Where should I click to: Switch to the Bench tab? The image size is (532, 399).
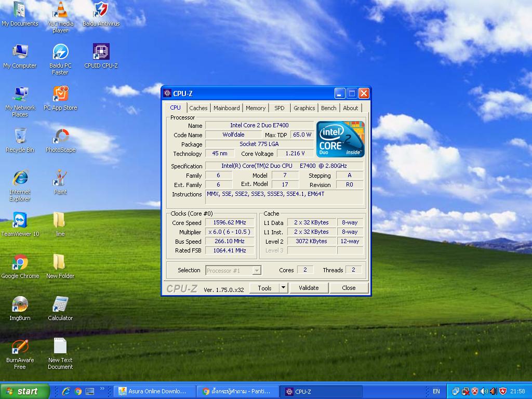click(x=329, y=108)
